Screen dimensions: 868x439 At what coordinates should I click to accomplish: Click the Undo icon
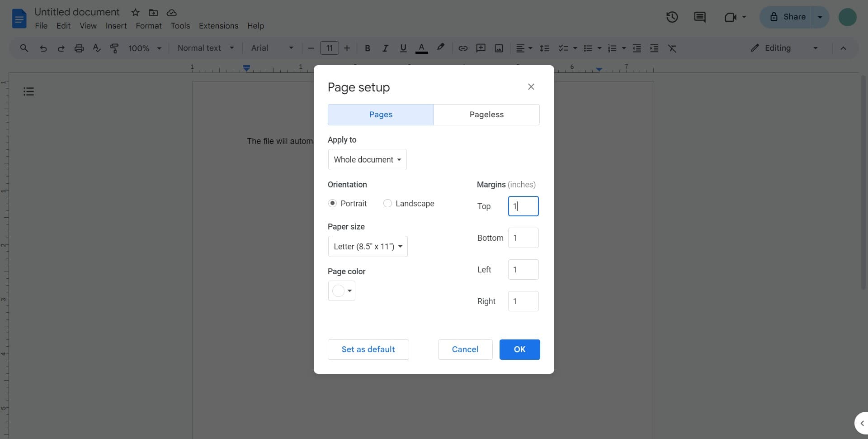(43, 48)
